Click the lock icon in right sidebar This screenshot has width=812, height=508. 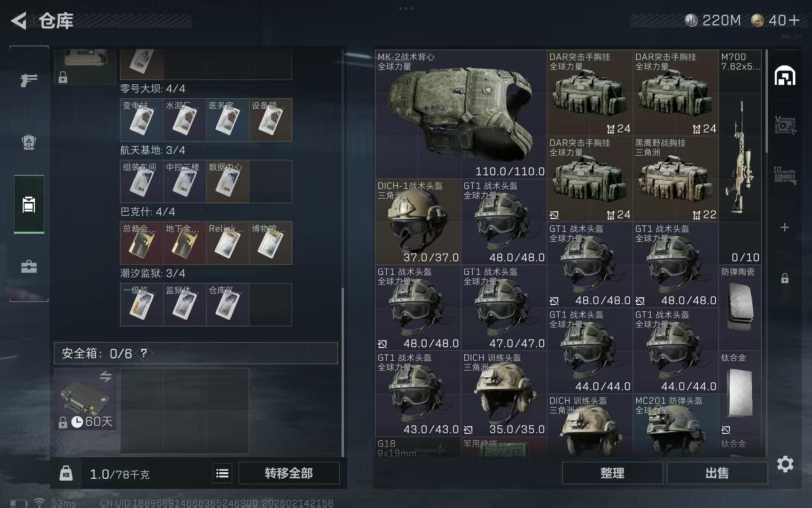(x=785, y=278)
